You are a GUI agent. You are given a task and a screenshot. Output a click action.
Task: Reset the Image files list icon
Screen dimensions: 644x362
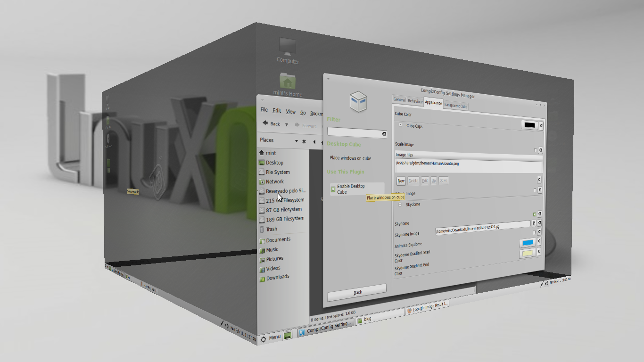(539, 180)
